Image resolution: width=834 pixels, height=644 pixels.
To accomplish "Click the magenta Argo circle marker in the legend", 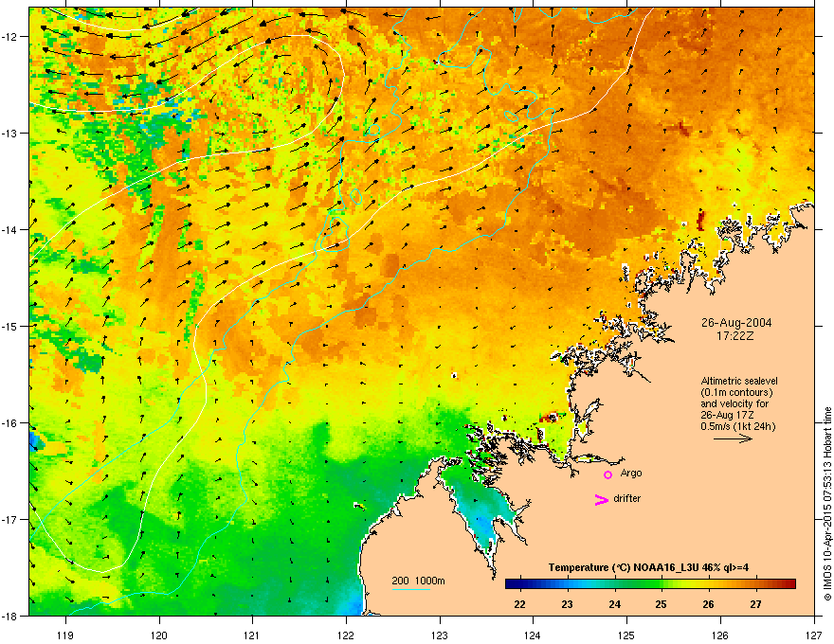I will point(607,474).
